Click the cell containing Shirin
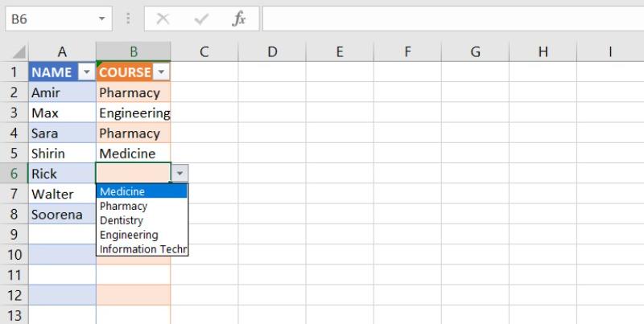Screen dimensions: 644x324 point(62,153)
